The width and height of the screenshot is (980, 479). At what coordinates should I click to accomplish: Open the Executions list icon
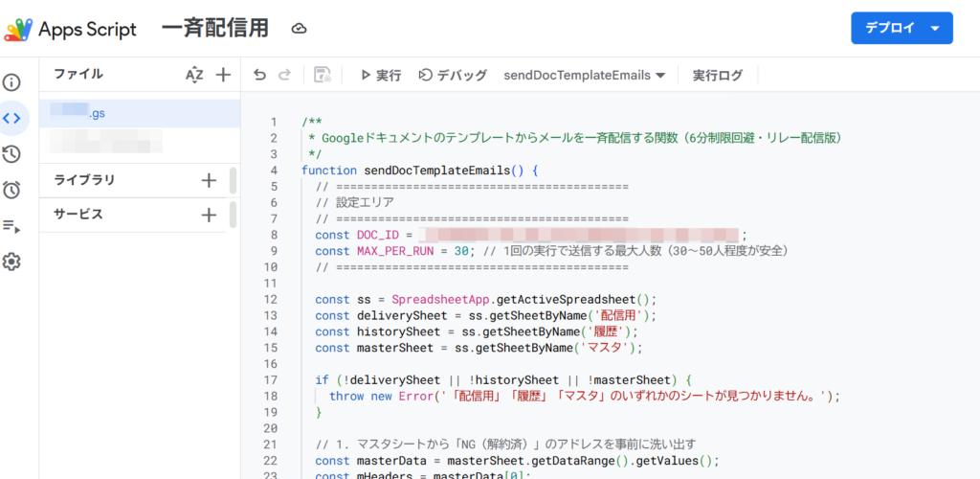click(x=11, y=226)
